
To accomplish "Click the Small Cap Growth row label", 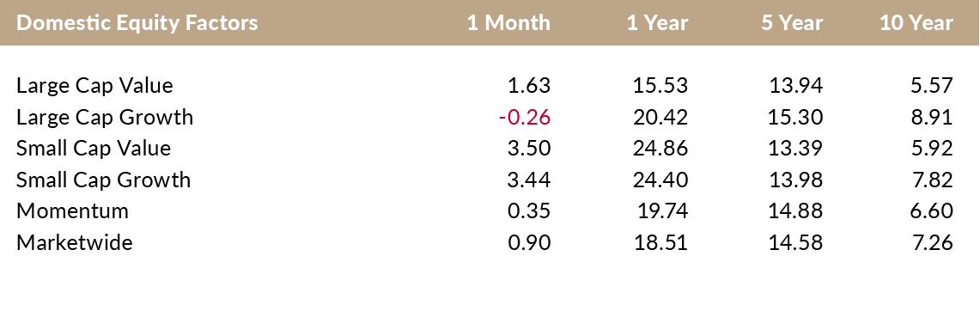I will [103, 180].
